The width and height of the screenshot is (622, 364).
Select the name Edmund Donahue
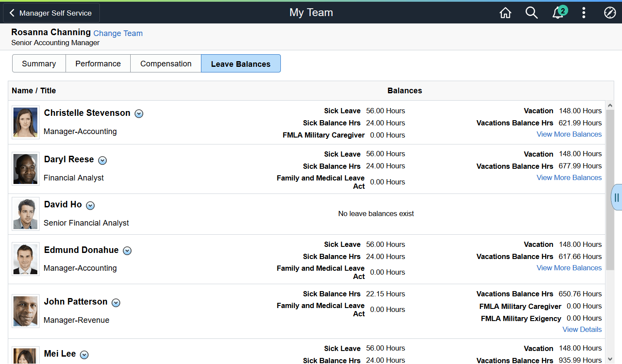(x=81, y=250)
